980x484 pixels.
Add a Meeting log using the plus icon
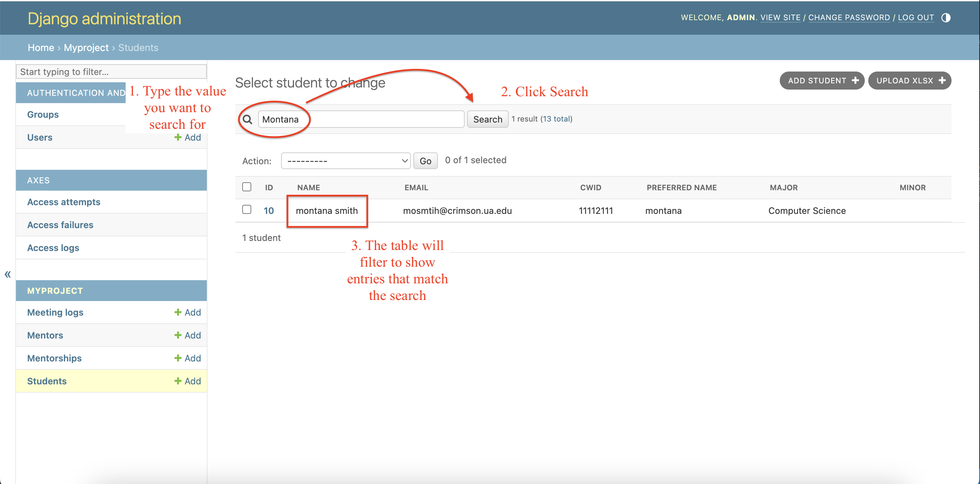click(x=177, y=312)
